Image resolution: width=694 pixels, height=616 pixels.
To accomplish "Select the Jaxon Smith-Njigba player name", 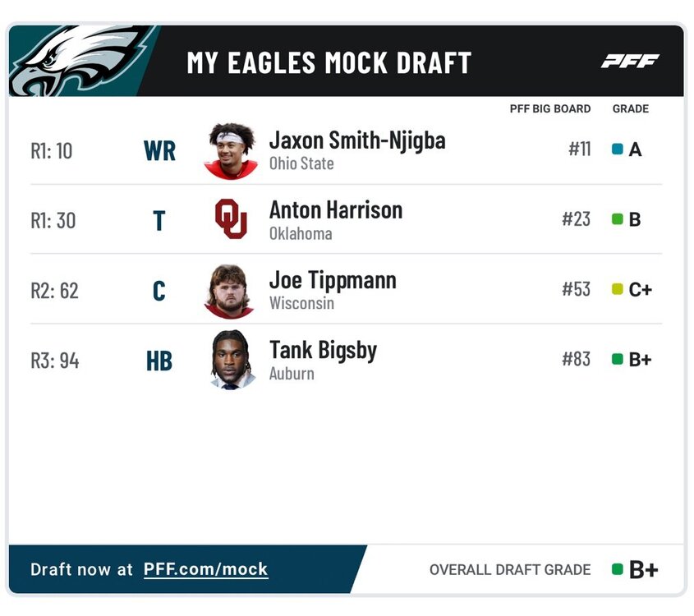I will click(357, 140).
